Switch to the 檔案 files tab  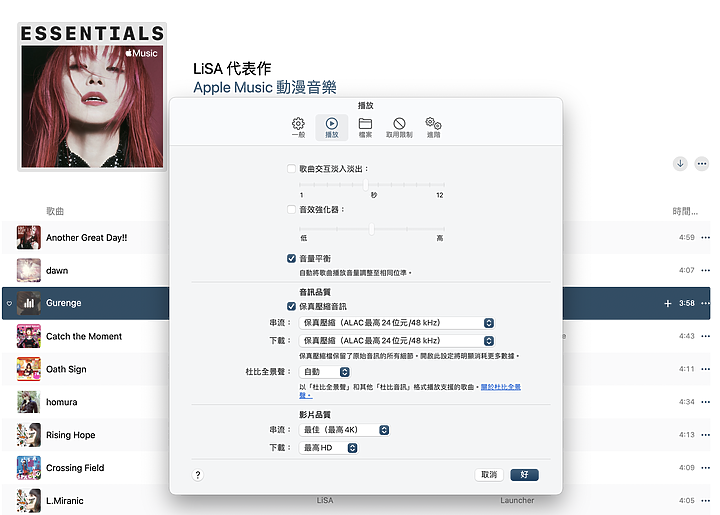pos(365,127)
